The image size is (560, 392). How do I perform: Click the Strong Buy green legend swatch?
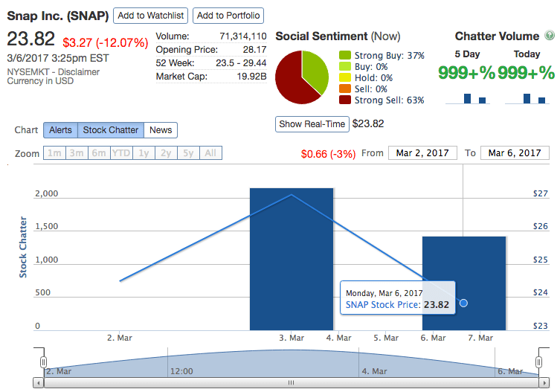pyautogui.click(x=345, y=55)
